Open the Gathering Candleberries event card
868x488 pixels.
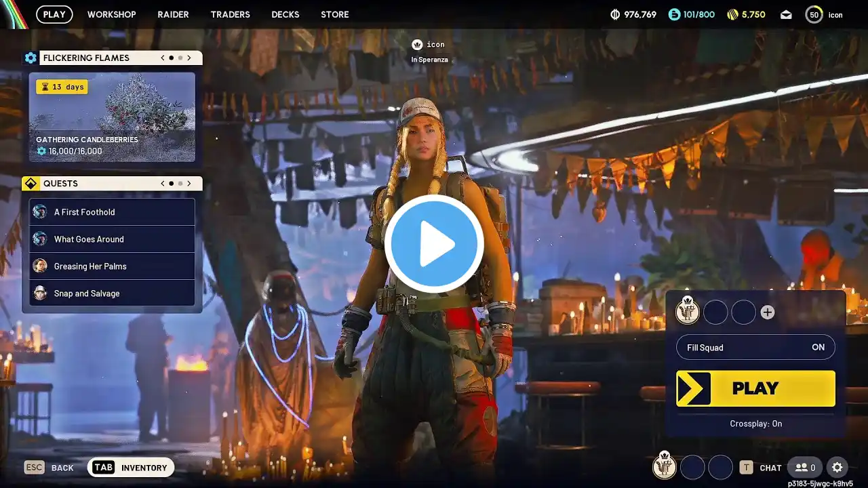pos(112,117)
